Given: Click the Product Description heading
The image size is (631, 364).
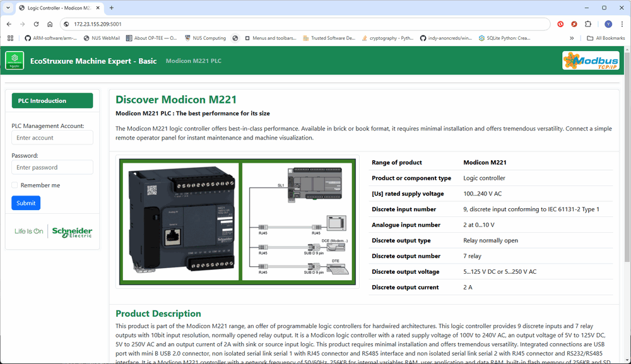Looking at the screenshot, I should click(158, 314).
